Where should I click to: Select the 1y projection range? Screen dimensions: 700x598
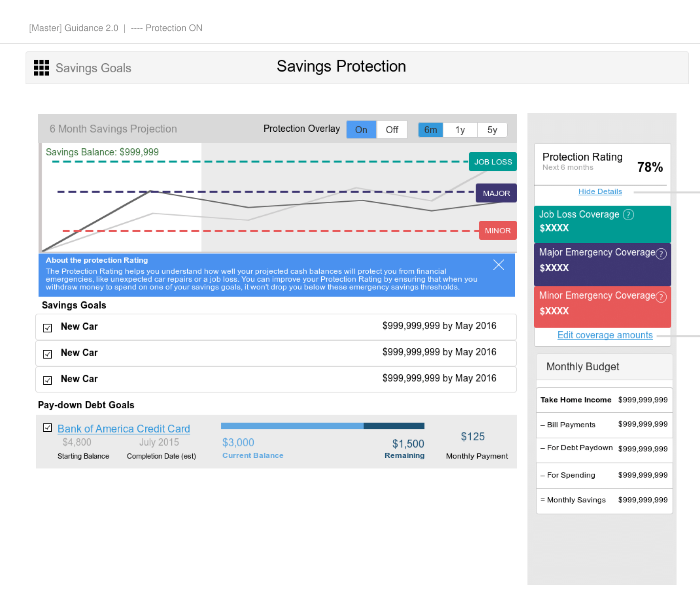[x=460, y=130]
